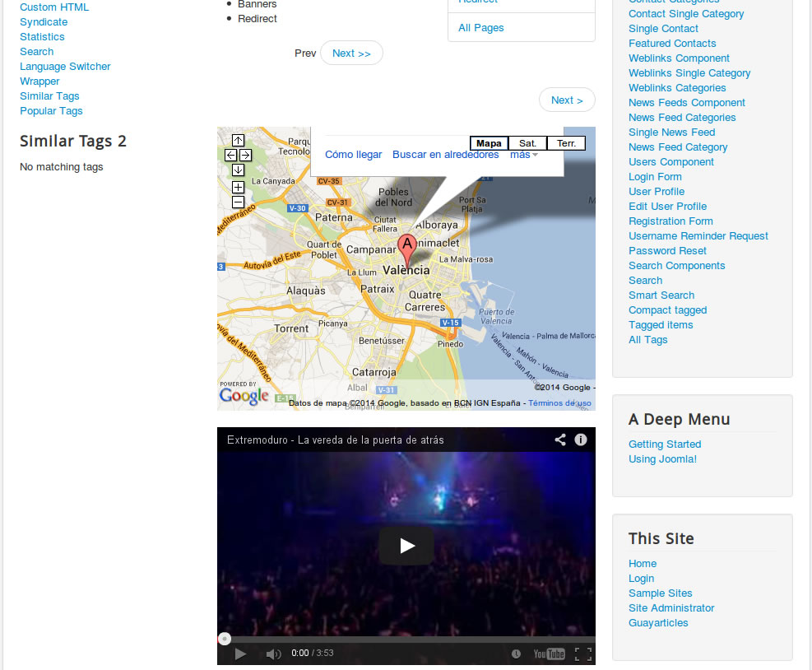812x670 pixels.
Task: Play video using the large center button
Action: (406, 546)
